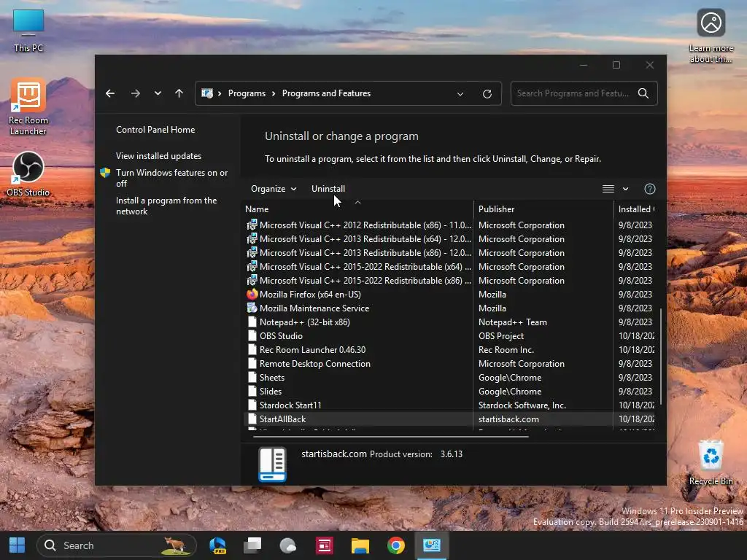This screenshot has width=747, height=560.
Task: Open the Organize menu
Action: (274, 189)
